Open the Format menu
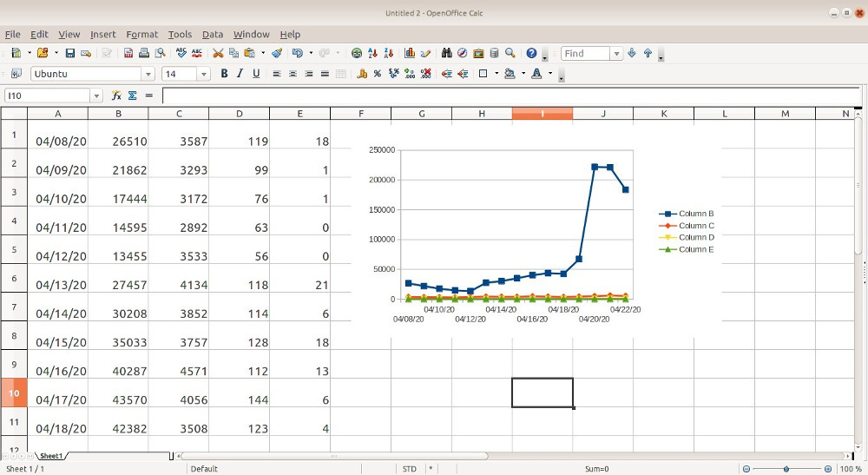Image resolution: width=868 pixels, height=475 pixels. tap(141, 34)
